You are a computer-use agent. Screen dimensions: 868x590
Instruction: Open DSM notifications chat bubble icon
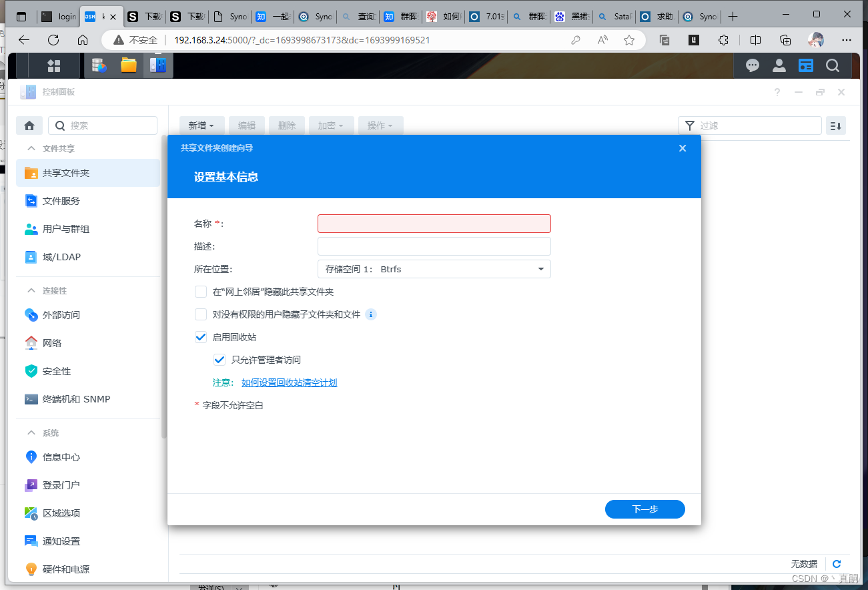[x=753, y=65]
